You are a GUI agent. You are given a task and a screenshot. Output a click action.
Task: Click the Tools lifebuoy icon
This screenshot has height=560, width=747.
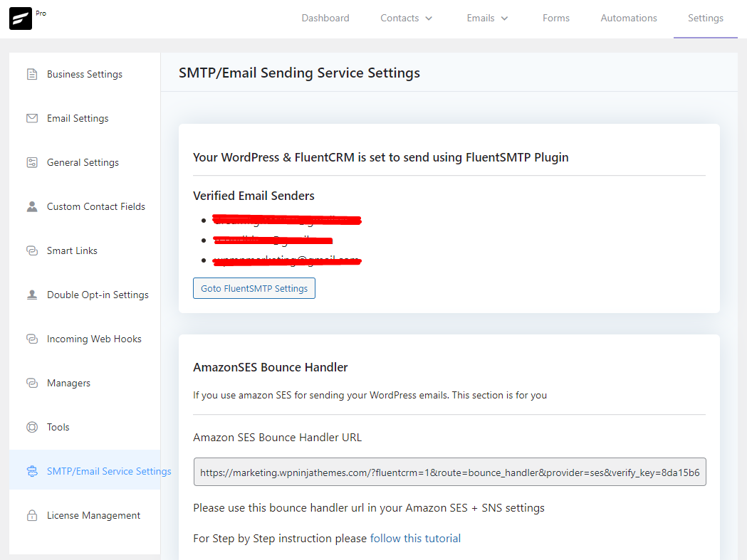pyautogui.click(x=32, y=427)
